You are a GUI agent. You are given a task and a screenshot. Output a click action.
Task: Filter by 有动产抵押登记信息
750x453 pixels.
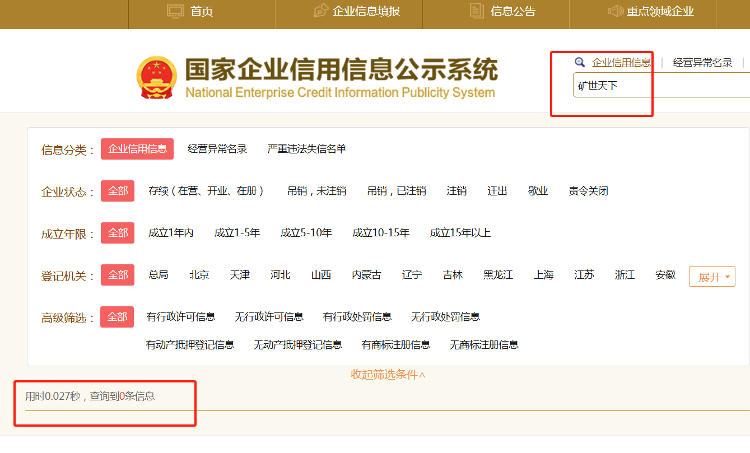coord(190,345)
